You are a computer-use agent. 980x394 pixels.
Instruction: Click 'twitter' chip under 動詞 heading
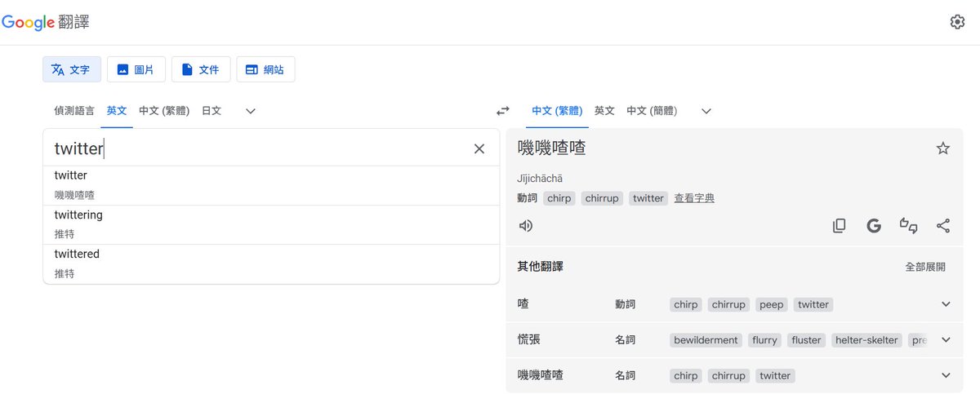tap(648, 198)
